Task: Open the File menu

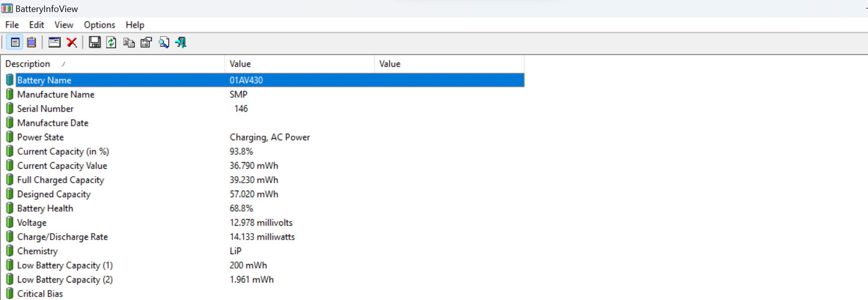Action: pyautogui.click(x=12, y=25)
